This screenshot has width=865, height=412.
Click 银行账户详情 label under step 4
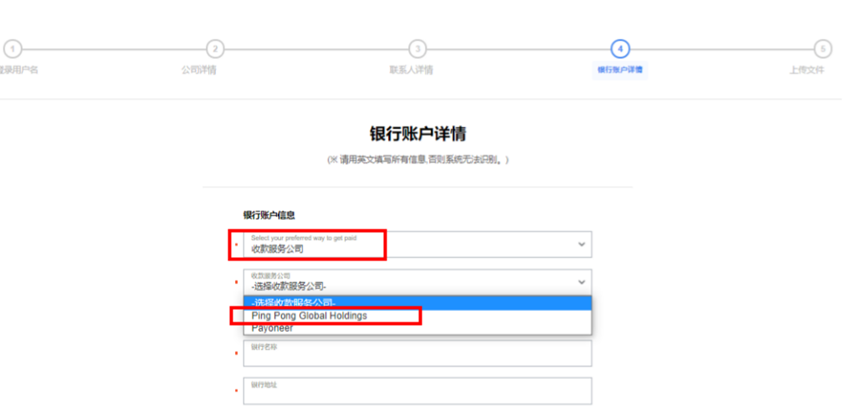tap(620, 70)
